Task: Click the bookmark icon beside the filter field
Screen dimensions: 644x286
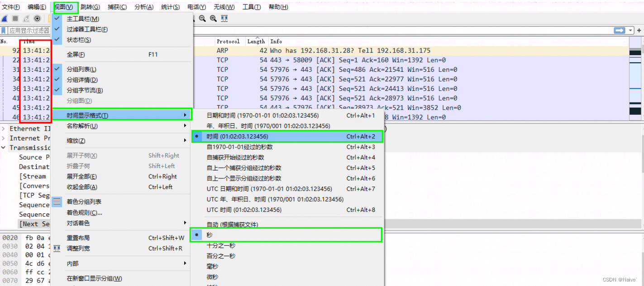Action: coord(4,30)
